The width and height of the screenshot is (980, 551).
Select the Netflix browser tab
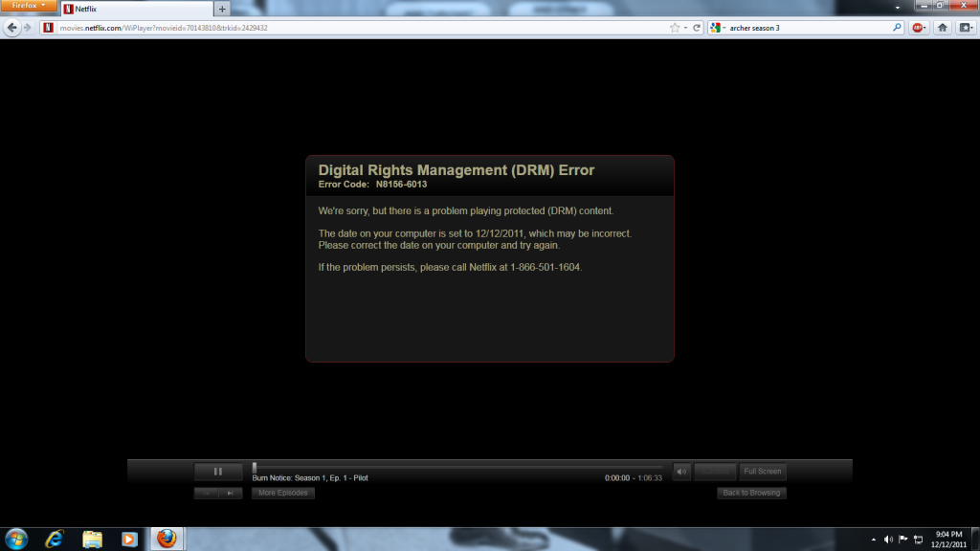coord(138,9)
